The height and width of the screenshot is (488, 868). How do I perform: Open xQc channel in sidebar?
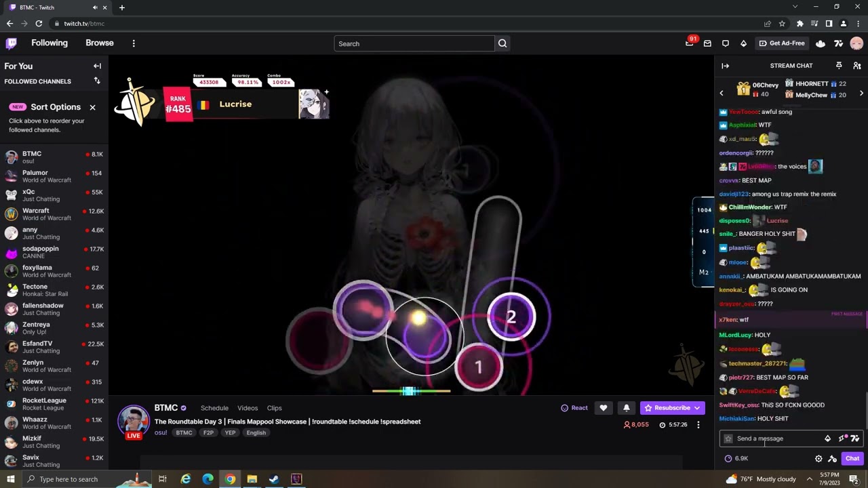pos(54,195)
